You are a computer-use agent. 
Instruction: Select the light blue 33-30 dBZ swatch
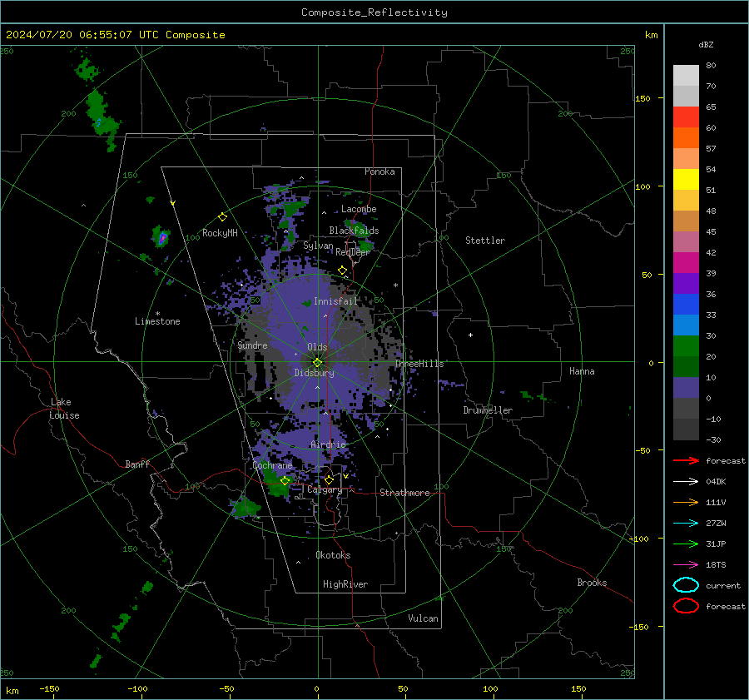[686, 325]
